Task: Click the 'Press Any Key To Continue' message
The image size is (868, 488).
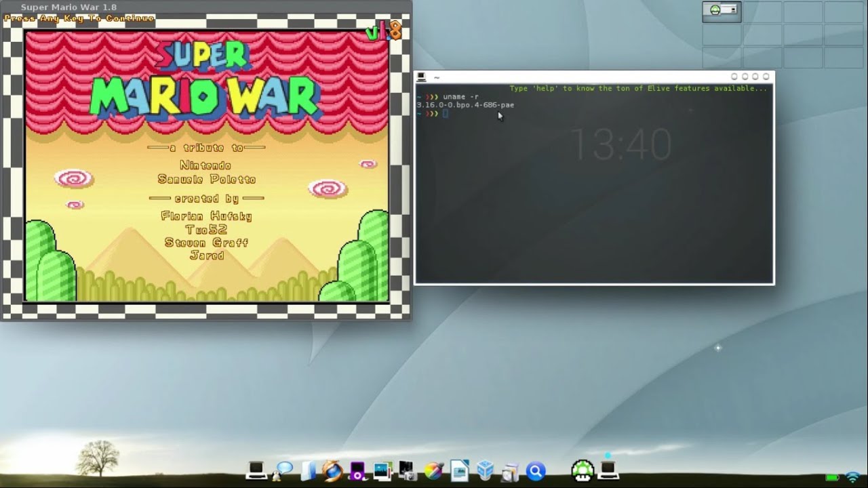Action: [x=79, y=18]
